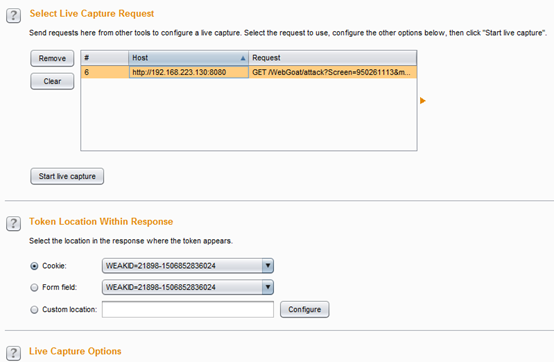The height and width of the screenshot is (362, 554).
Task: Click the Host column sort arrow
Action: pos(243,58)
